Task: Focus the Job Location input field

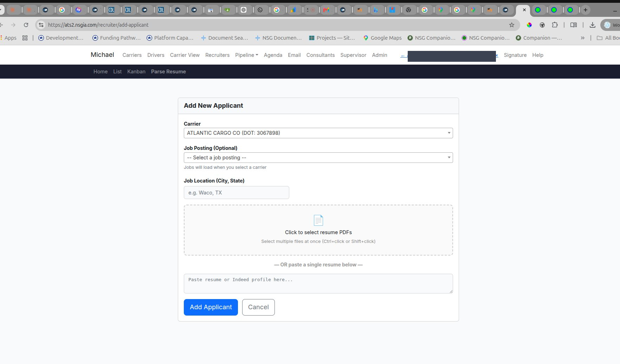Action: click(x=236, y=193)
